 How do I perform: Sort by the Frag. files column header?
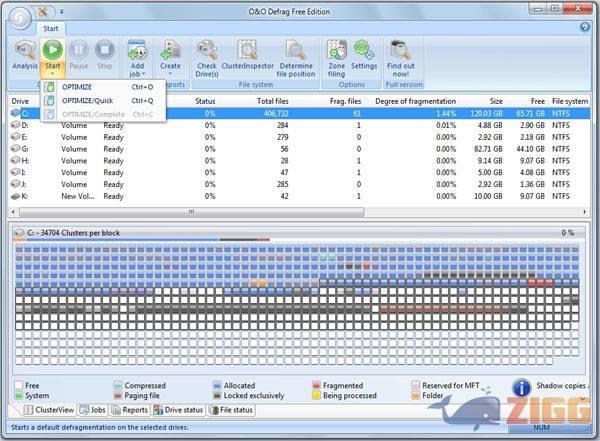346,101
